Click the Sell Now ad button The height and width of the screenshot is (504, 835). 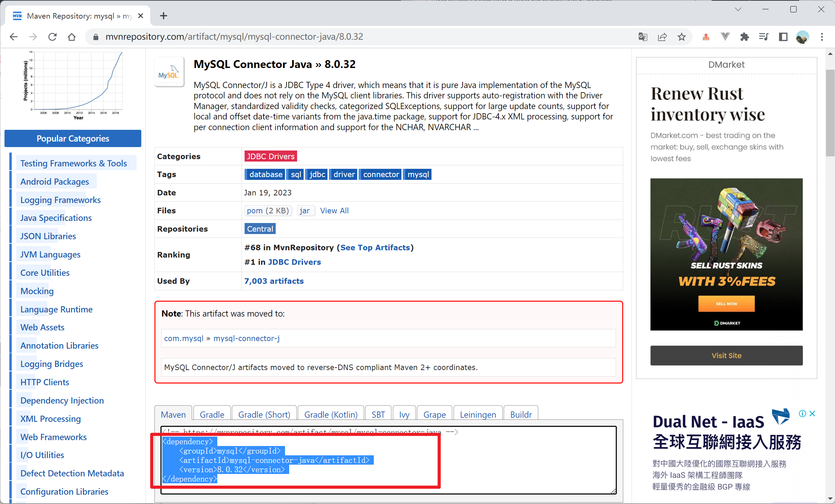(726, 304)
